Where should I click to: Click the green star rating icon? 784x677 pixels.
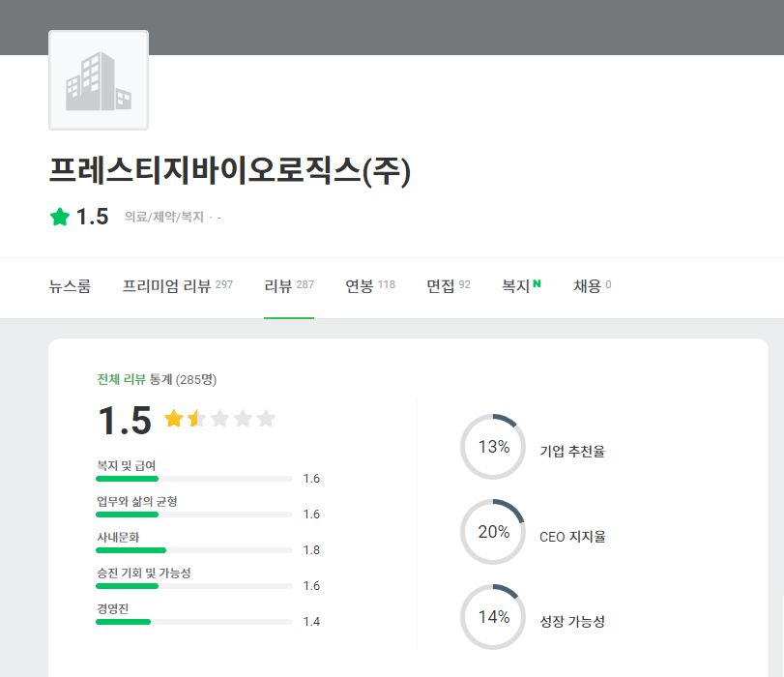tap(60, 217)
